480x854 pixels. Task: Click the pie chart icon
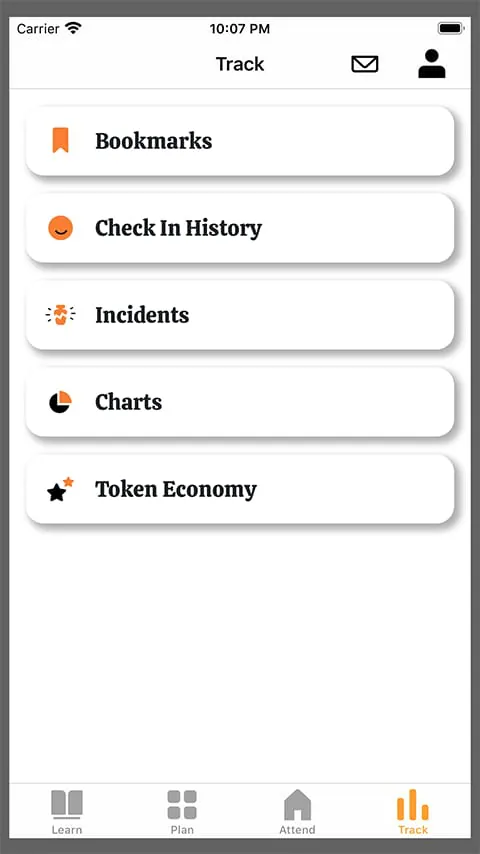[x=60, y=402]
